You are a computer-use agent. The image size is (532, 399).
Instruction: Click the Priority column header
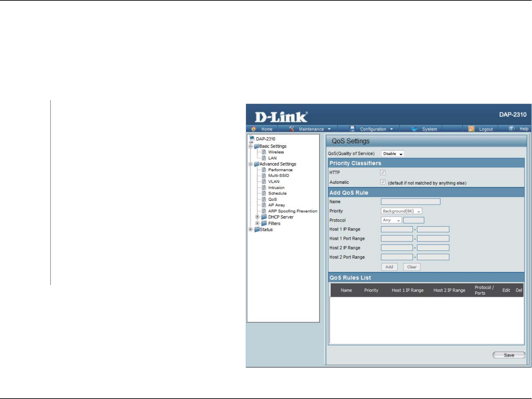(371, 290)
